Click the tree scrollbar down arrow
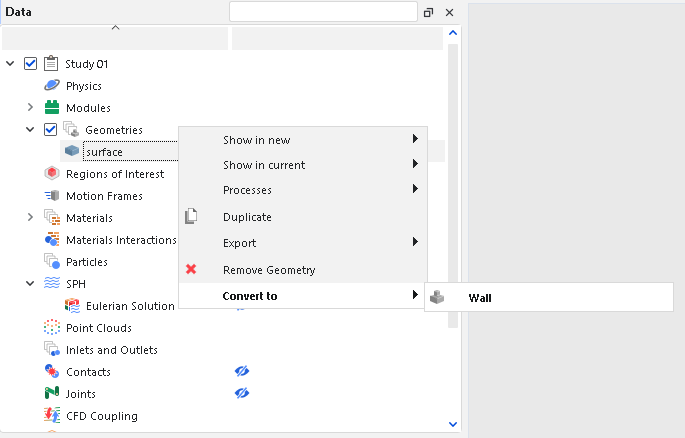 (453, 424)
